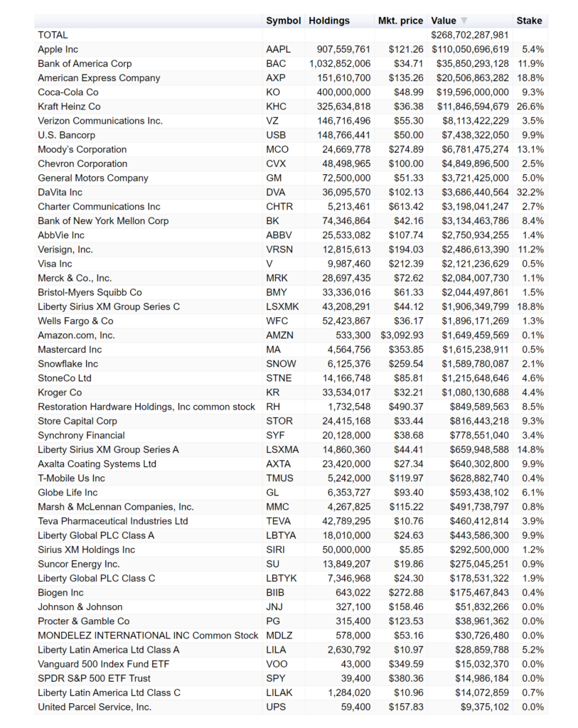
Task: Click the Stake column header
Action: (529, 21)
